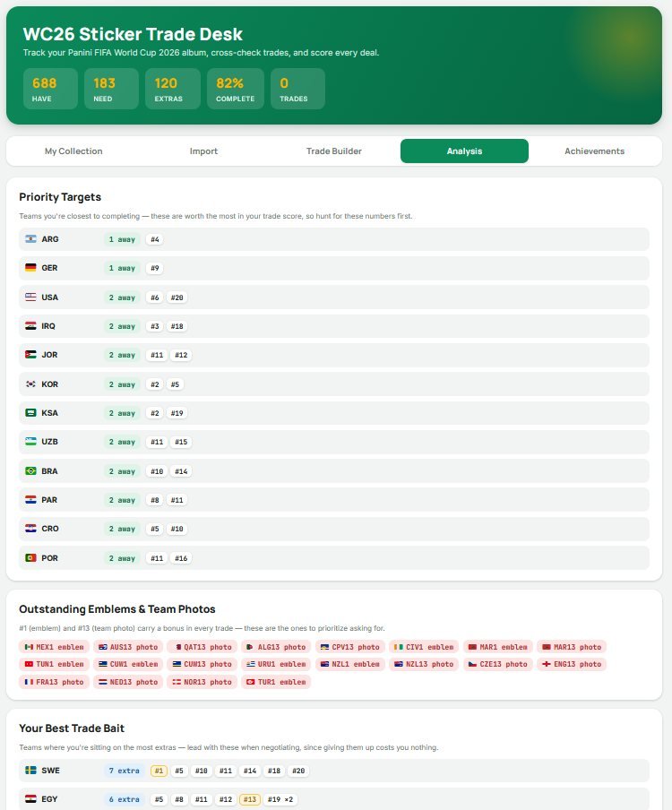
Task: Click the Germany flag icon in GER row
Action: coord(31,268)
